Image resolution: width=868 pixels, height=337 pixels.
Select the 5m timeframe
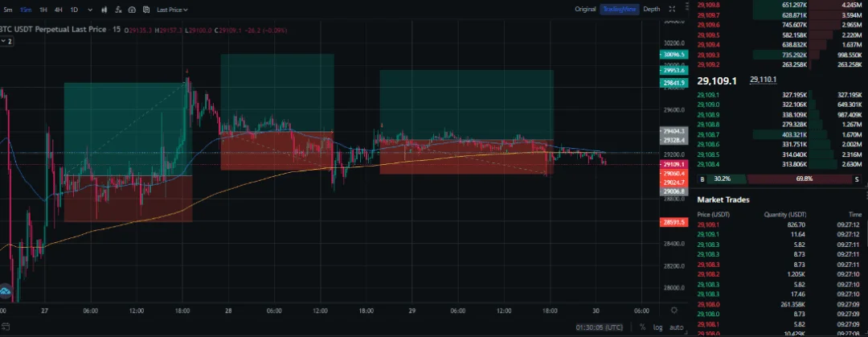(x=8, y=10)
